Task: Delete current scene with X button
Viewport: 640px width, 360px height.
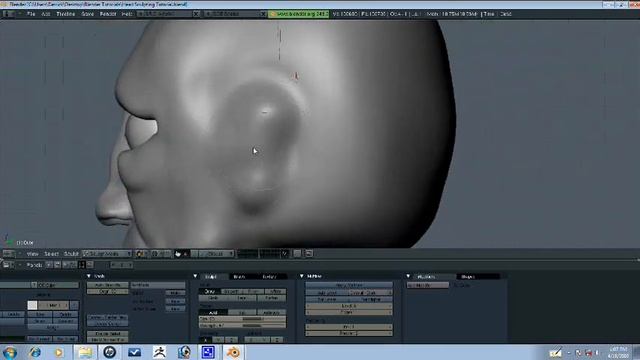Action: [x=263, y=14]
